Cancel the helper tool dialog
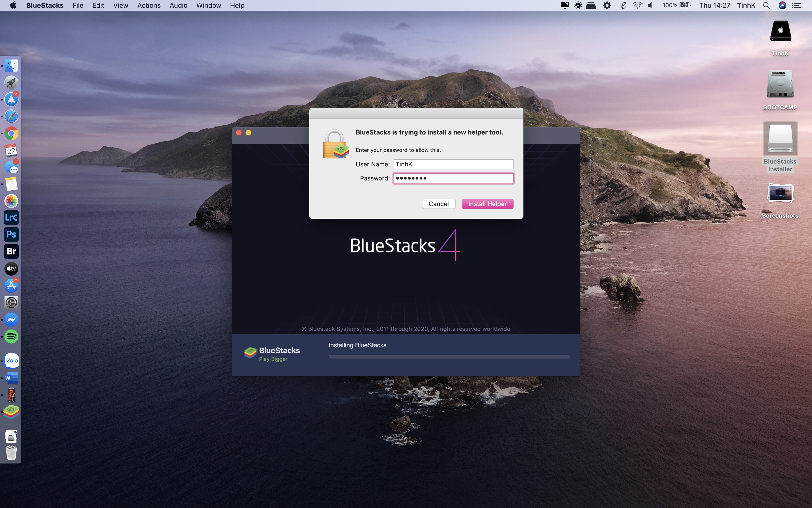 (439, 204)
